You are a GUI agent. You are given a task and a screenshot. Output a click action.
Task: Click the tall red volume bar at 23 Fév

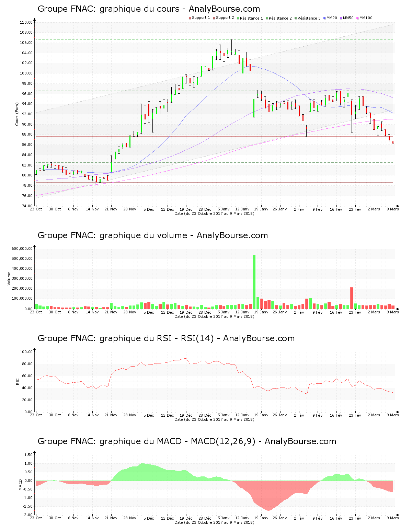pyautogui.click(x=352, y=298)
